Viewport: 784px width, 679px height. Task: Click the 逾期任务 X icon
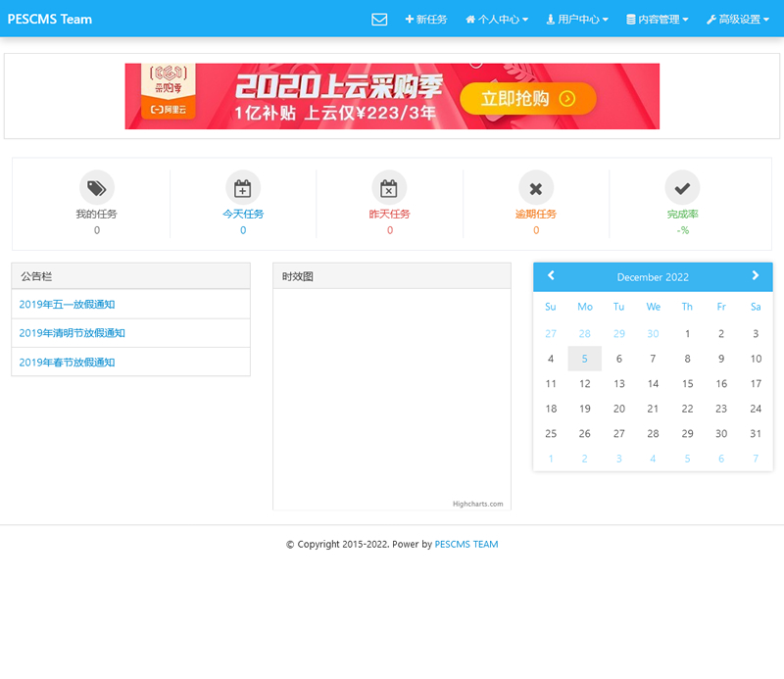click(x=536, y=189)
